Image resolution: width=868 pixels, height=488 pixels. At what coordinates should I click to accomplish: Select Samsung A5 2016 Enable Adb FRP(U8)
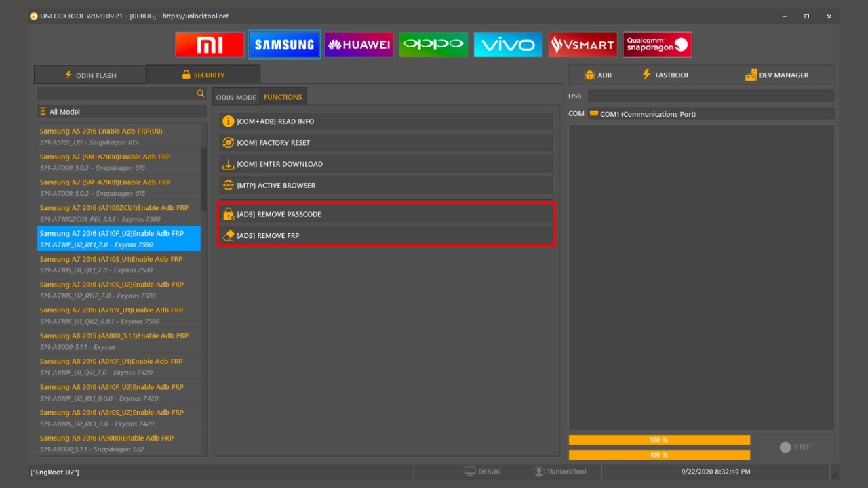click(x=119, y=136)
